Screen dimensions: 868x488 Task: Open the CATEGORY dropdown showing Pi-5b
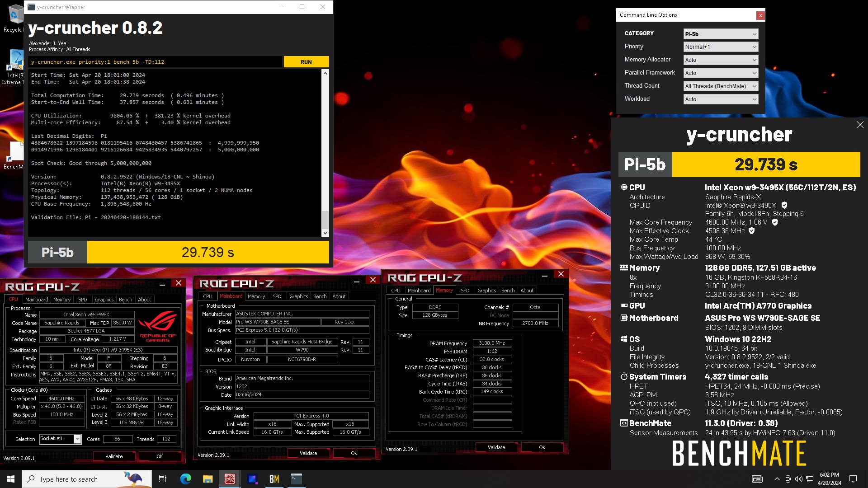(x=721, y=34)
